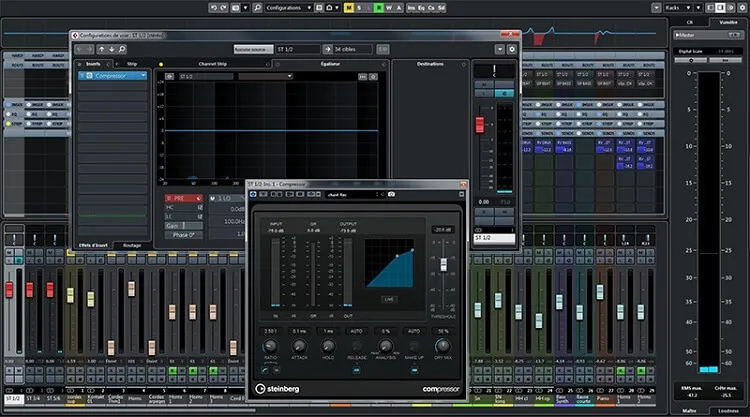Open channel settings gear icon
Screen dimensions: 750x417
coord(512,48)
